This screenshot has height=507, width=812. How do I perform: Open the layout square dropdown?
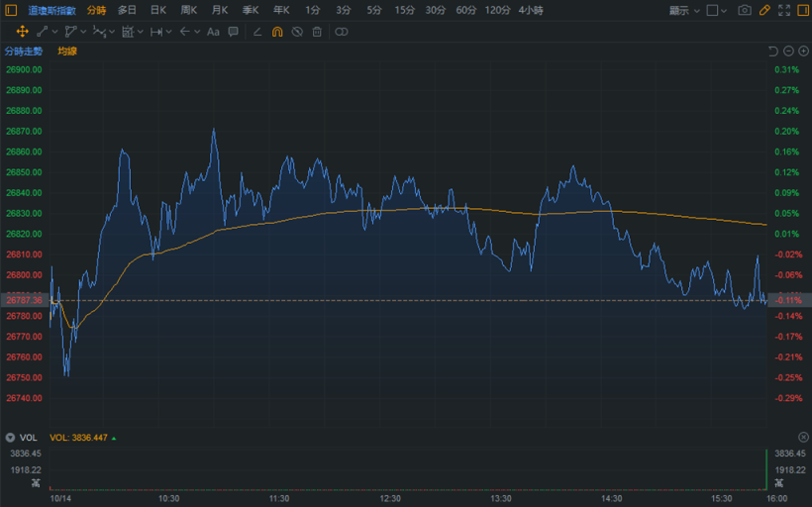pos(717,10)
